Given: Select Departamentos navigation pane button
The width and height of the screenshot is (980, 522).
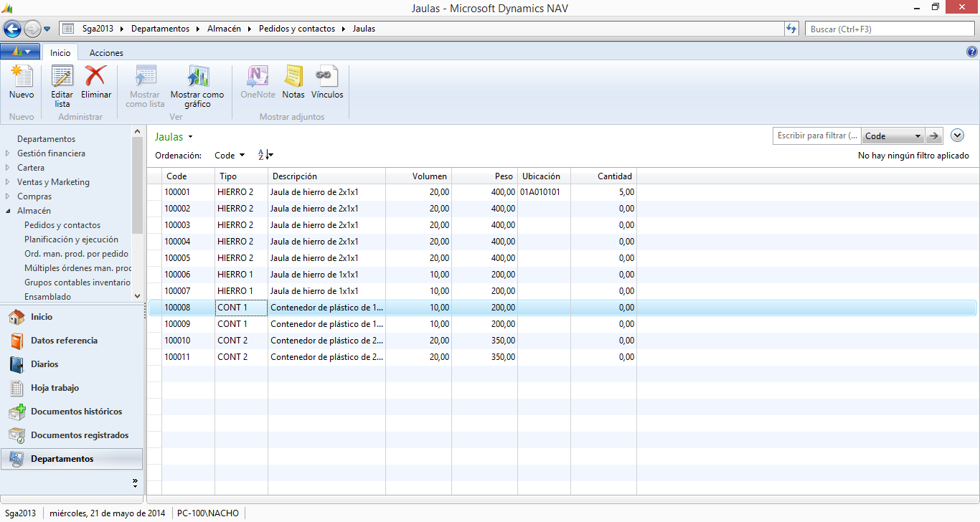Looking at the screenshot, I should pyautogui.click(x=72, y=459).
